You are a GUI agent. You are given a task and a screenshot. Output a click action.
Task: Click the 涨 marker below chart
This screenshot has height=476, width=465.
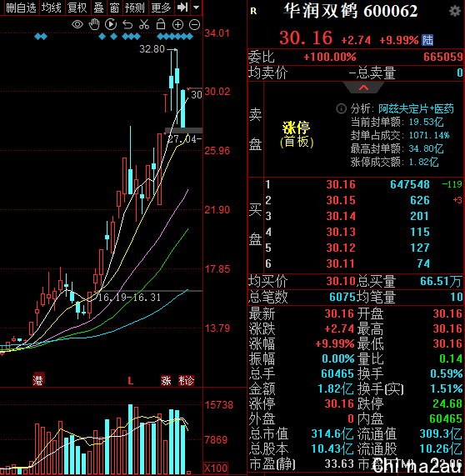(x=166, y=380)
